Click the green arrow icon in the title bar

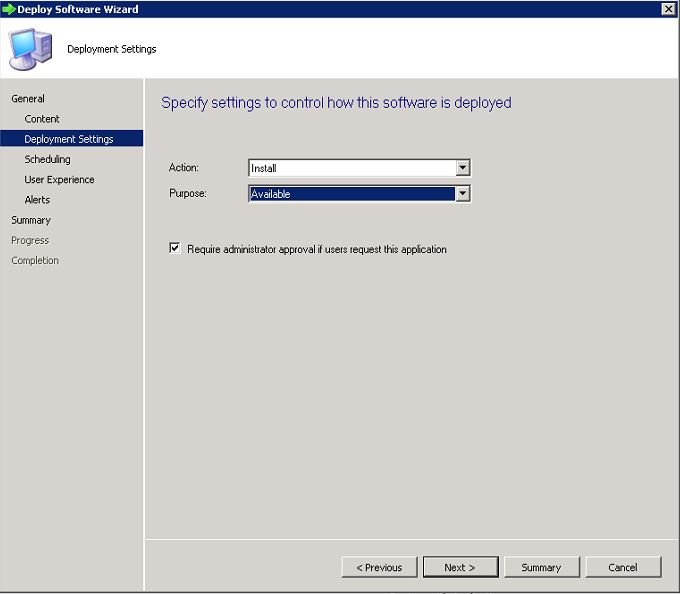point(8,9)
